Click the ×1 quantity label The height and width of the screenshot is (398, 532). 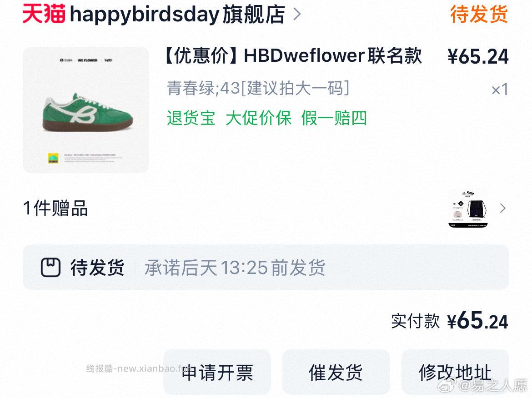click(x=500, y=90)
